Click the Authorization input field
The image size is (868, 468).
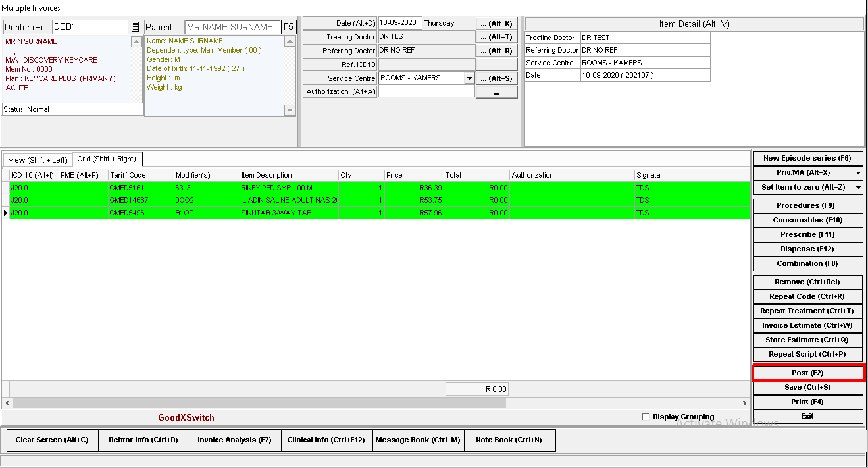point(426,92)
